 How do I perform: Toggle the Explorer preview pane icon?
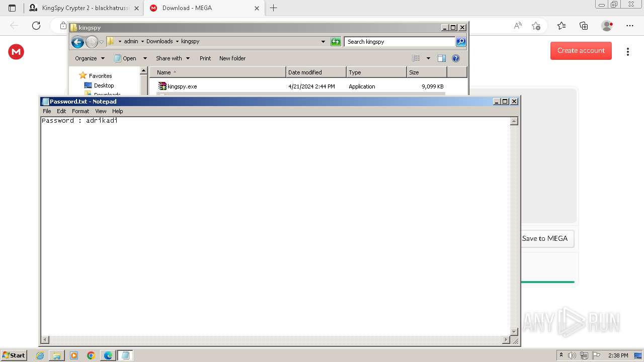(442, 58)
